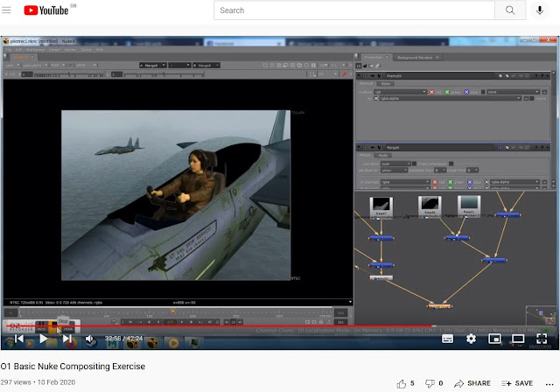This screenshot has height=392, width=560.
Task: Open the YouTube hamburger menu
Action: coord(6,10)
